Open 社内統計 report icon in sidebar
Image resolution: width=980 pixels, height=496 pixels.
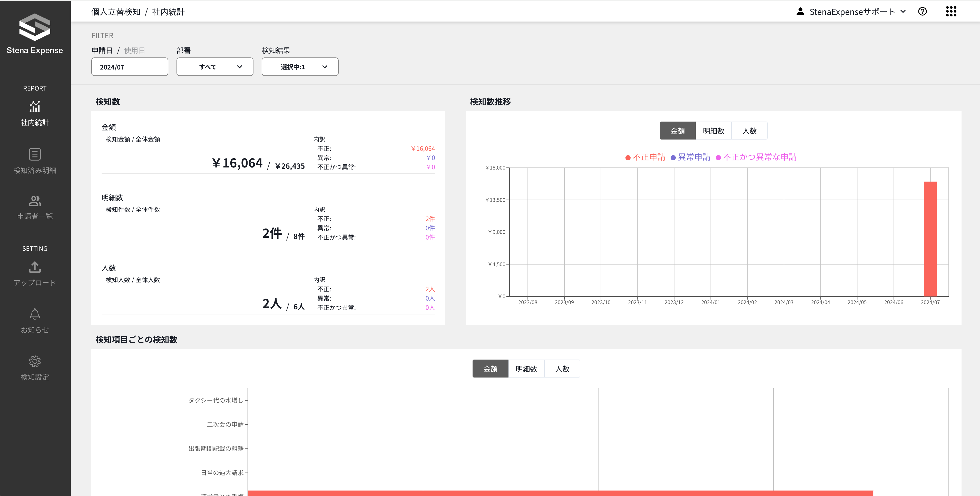pos(35,107)
